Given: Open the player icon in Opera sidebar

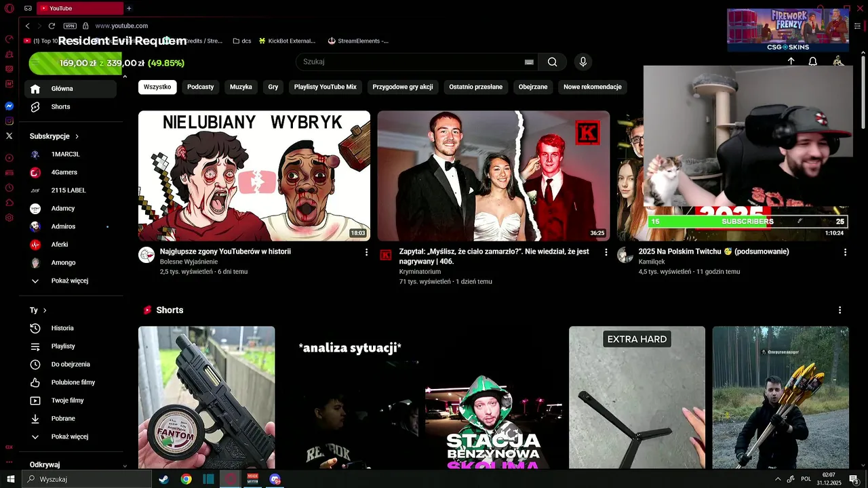Looking at the screenshot, I should [x=9, y=158].
